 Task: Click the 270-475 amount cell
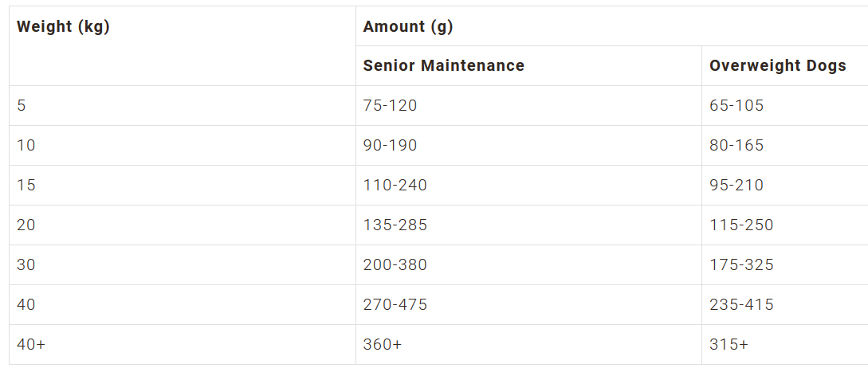528,305
